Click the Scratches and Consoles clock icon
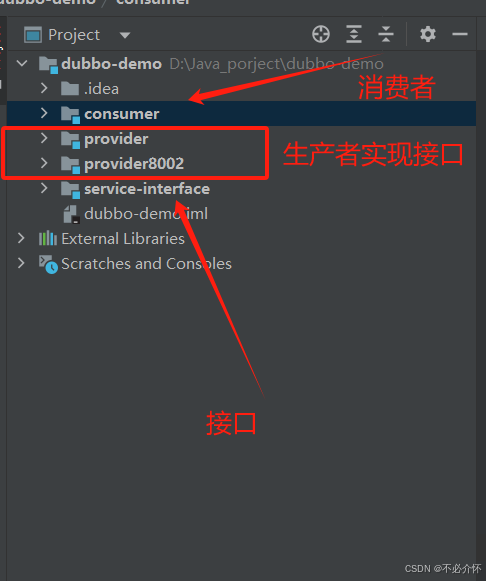The height and width of the screenshot is (581, 486). (x=48, y=264)
